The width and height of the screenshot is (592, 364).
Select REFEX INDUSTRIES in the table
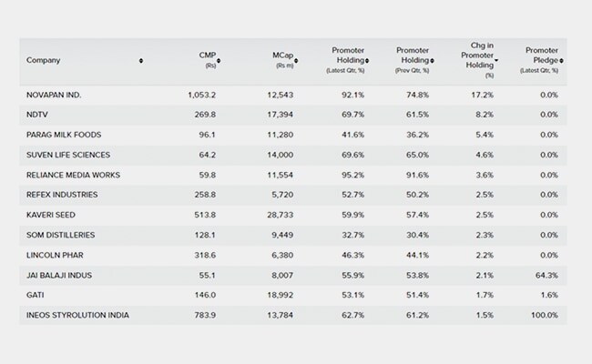coord(64,194)
